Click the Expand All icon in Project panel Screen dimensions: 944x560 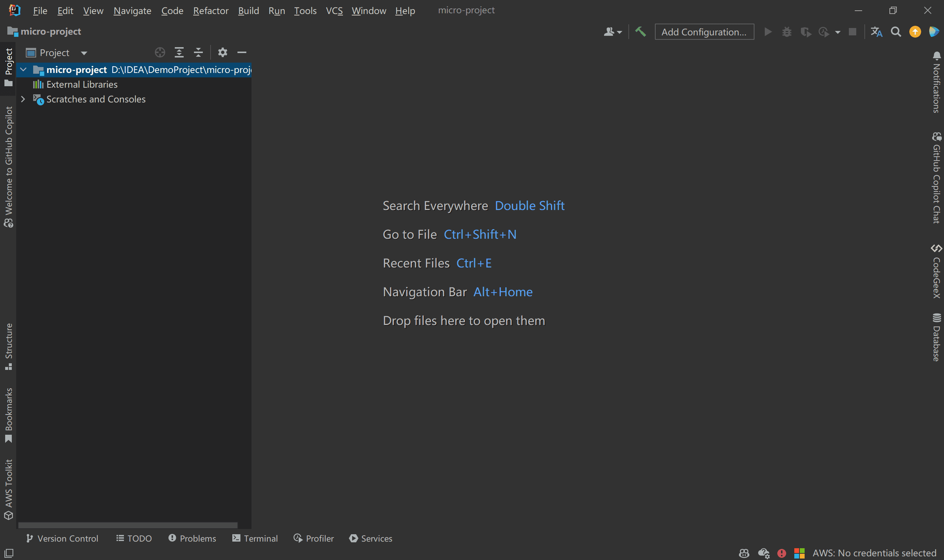click(179, 52)
